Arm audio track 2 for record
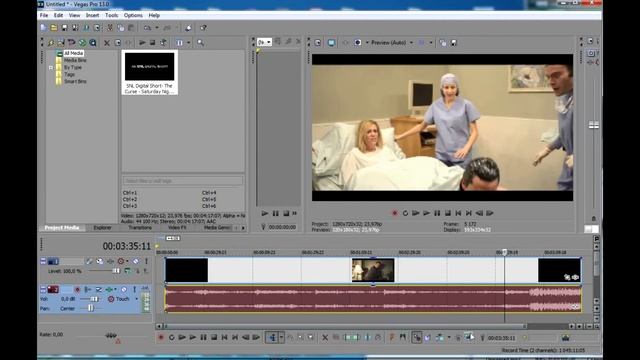Viewport: 640px width, 360px height. click(x=77, y=289)
